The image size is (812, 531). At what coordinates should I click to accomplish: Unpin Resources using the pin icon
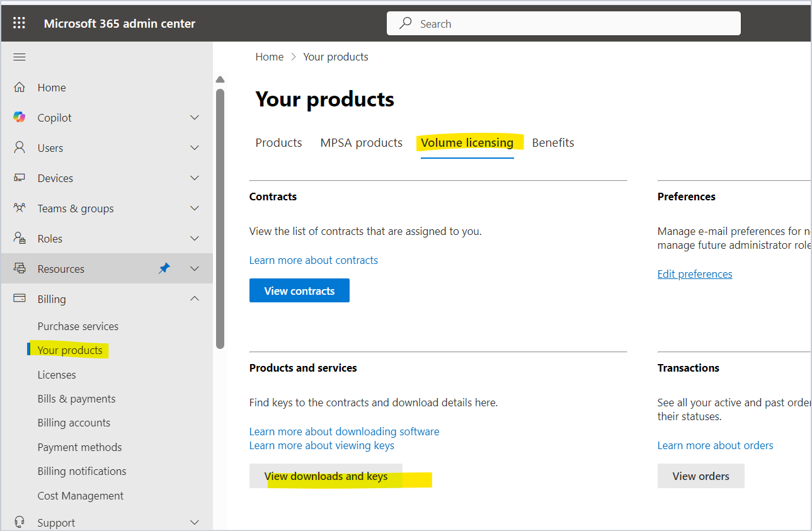[x=164, y=269]
